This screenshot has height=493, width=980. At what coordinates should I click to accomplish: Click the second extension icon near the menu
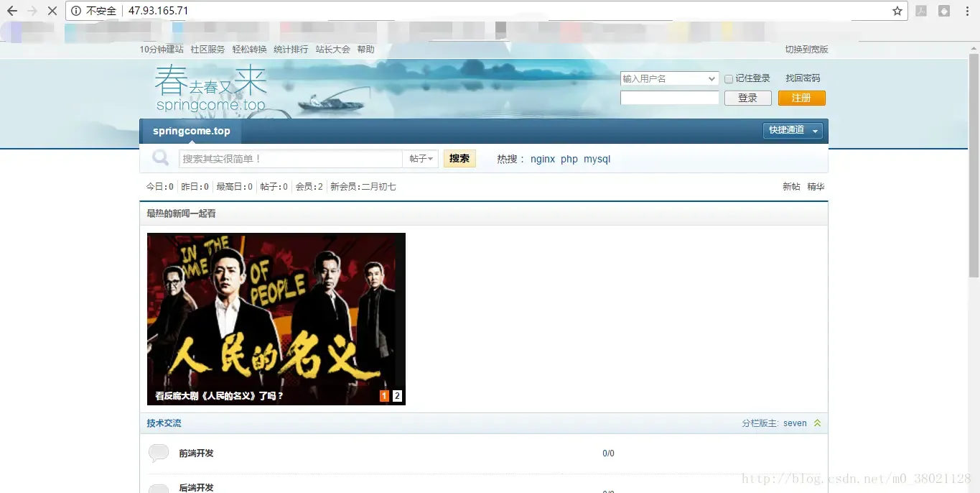coord(944,11)
